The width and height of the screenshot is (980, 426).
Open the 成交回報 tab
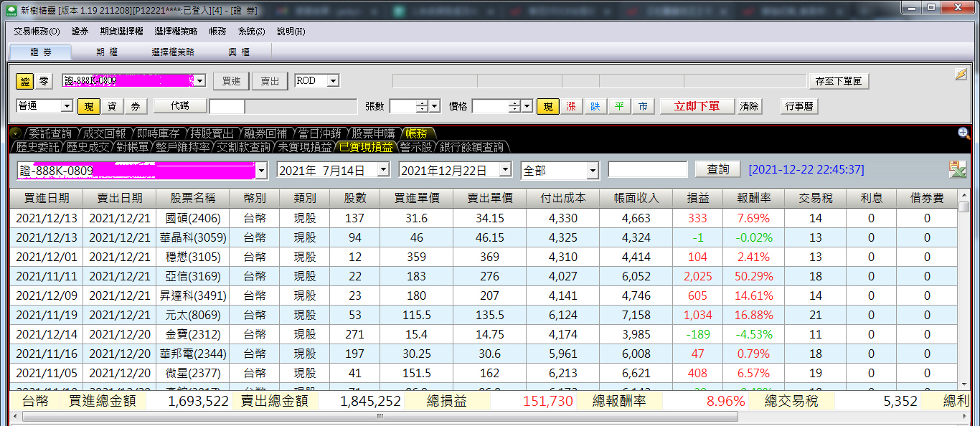[x=104, y=133]
